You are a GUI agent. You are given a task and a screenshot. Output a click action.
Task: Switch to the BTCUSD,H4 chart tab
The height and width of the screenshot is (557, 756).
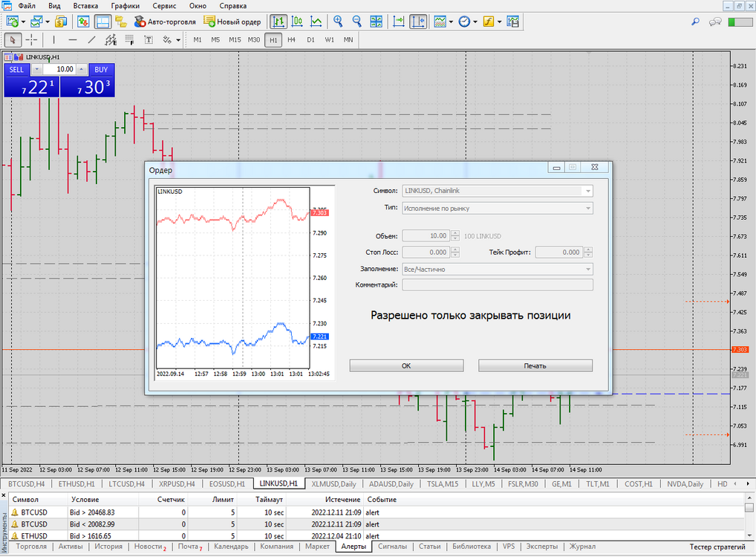27,483
